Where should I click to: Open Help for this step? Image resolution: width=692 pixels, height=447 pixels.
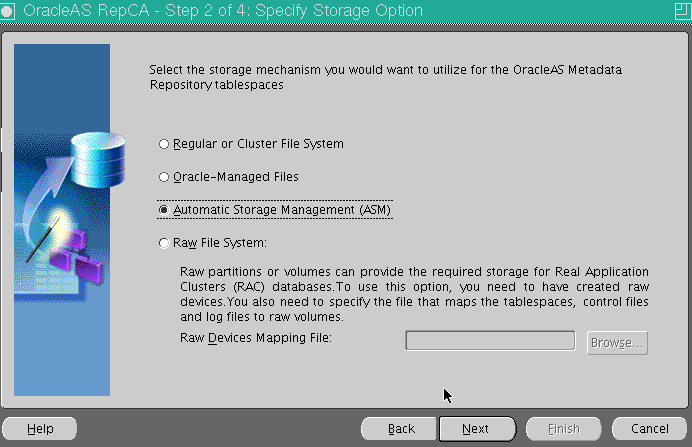(x=40, y=428)
